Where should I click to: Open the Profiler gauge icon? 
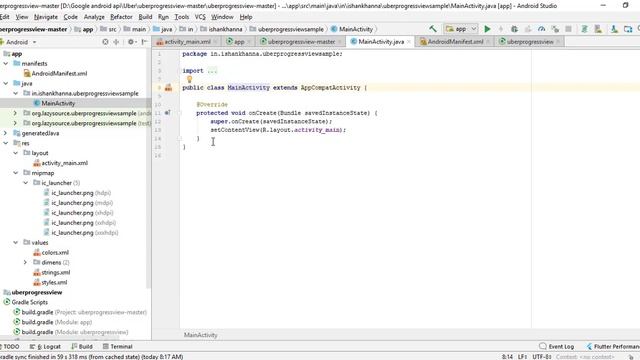coord(542,29)
